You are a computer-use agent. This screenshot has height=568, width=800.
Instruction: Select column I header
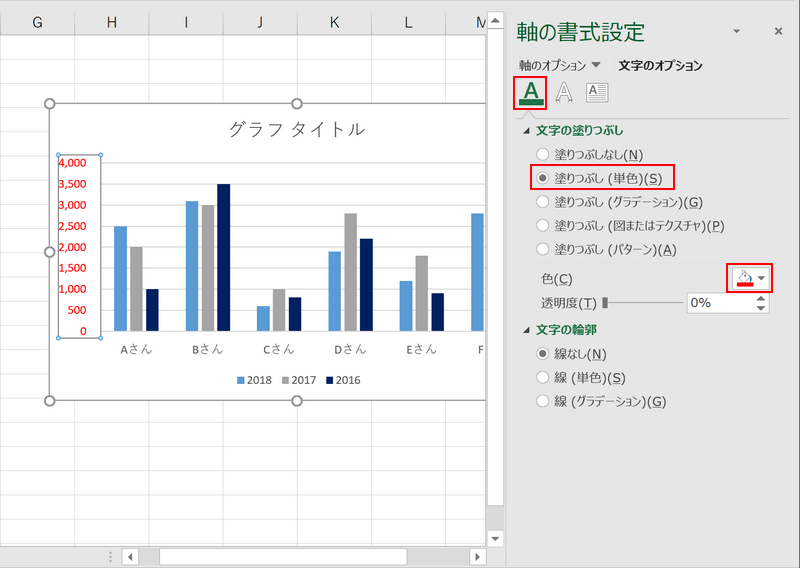pyautogui.click(x=186, y=22)
